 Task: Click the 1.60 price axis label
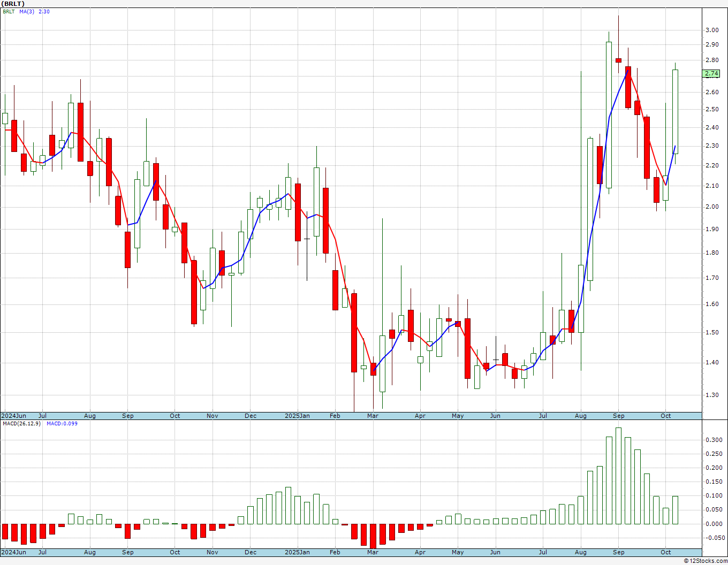pyautogui.click(x=712, y=304)
